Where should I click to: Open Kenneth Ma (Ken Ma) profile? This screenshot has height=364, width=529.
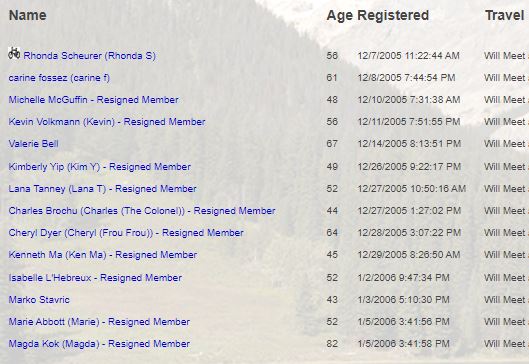103,255
